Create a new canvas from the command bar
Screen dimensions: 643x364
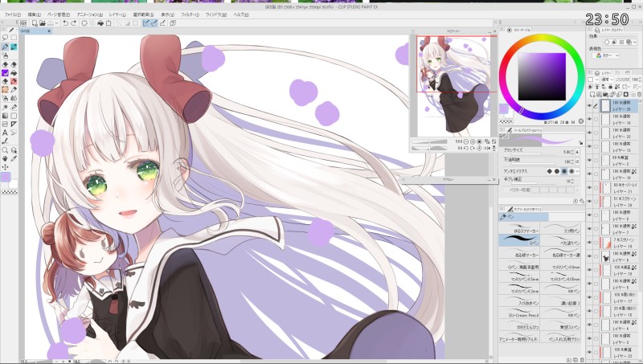[x=35, y=23]
